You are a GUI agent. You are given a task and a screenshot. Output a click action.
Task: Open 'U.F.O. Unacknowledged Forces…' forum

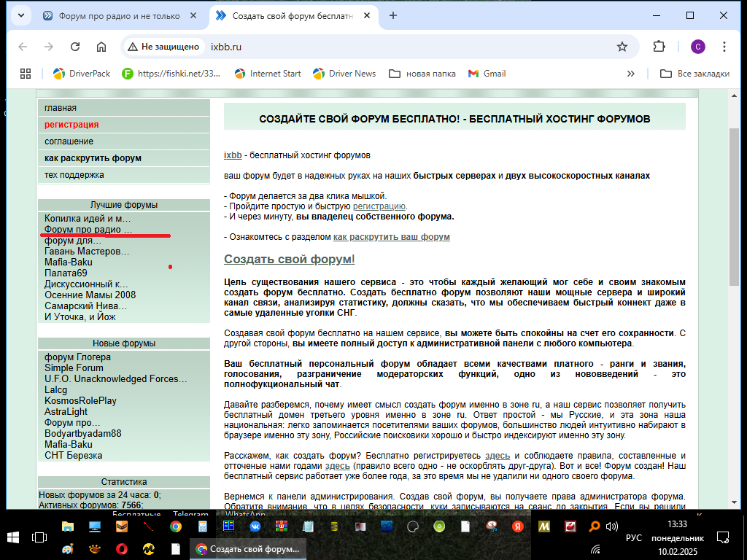pos(116,379)
